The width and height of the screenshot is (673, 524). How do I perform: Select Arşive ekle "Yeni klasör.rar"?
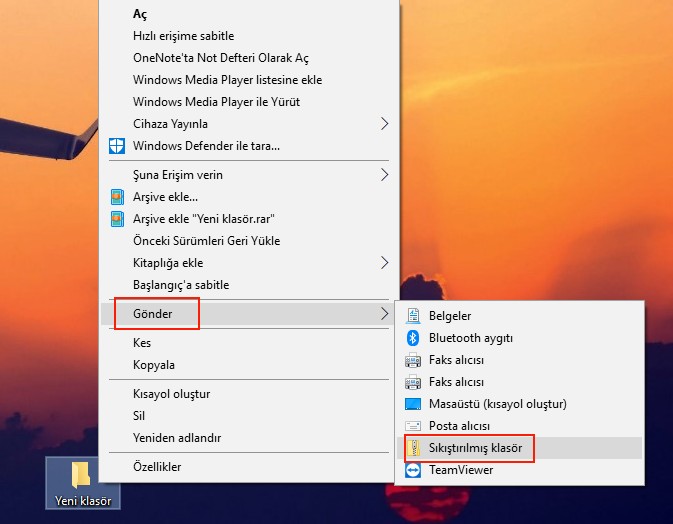click(x=250, y=219)
